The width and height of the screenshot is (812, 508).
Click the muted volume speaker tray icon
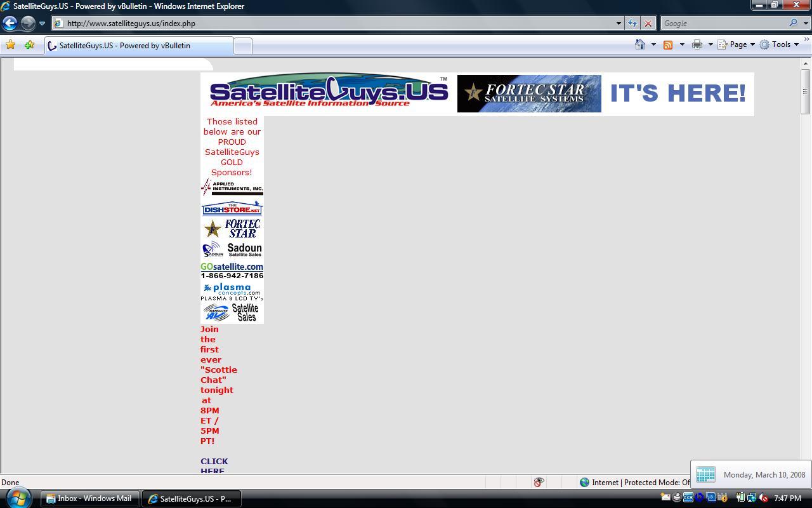point(763,498)
